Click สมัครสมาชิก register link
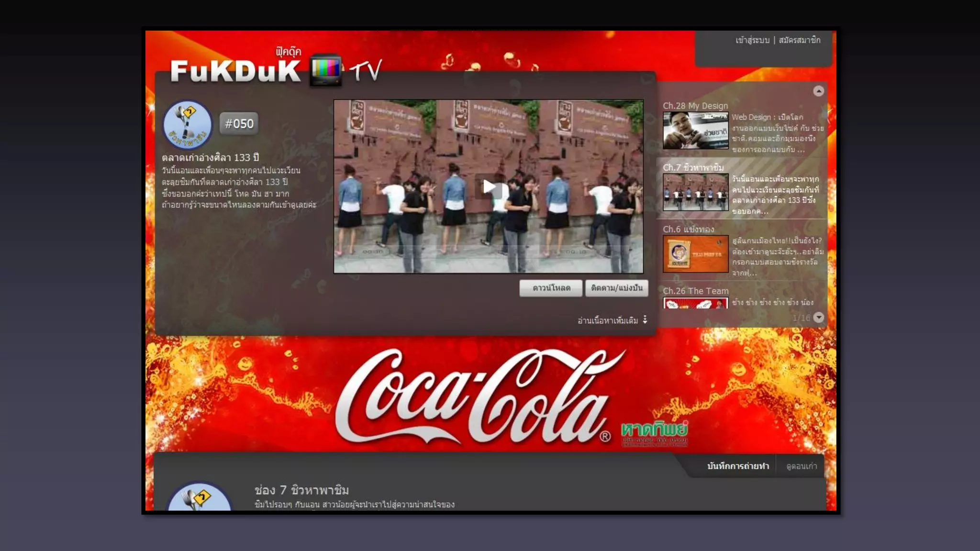 click(x=799, y=40)
